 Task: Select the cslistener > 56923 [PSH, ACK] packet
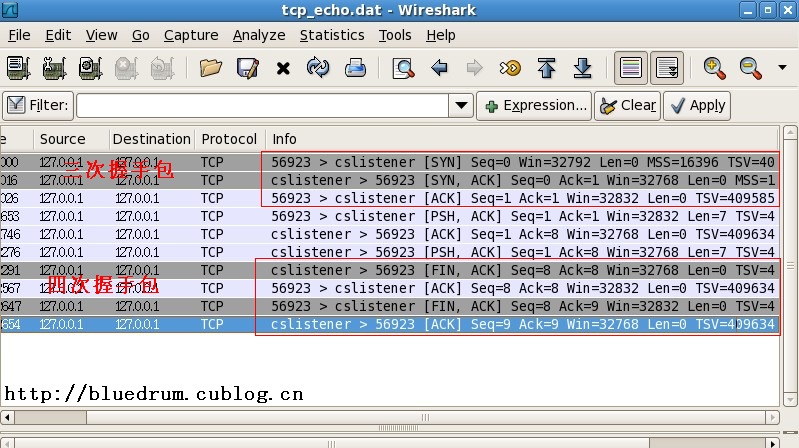point(390,252)
